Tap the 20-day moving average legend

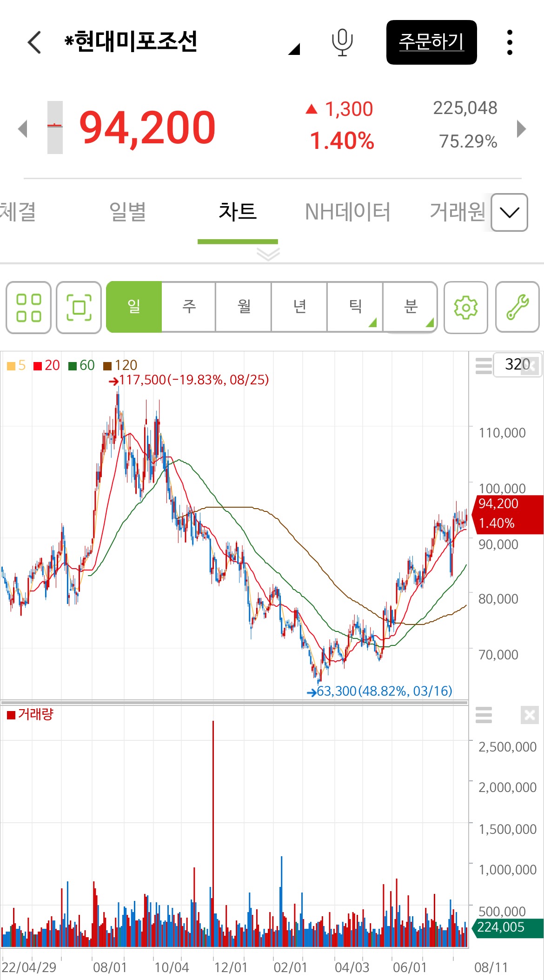(47, 365)
